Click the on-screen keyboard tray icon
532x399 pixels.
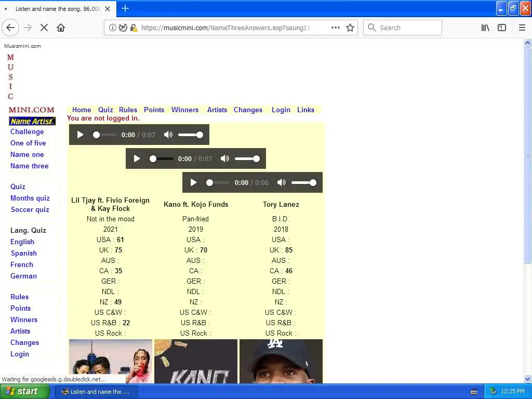(x=474, y=392)
